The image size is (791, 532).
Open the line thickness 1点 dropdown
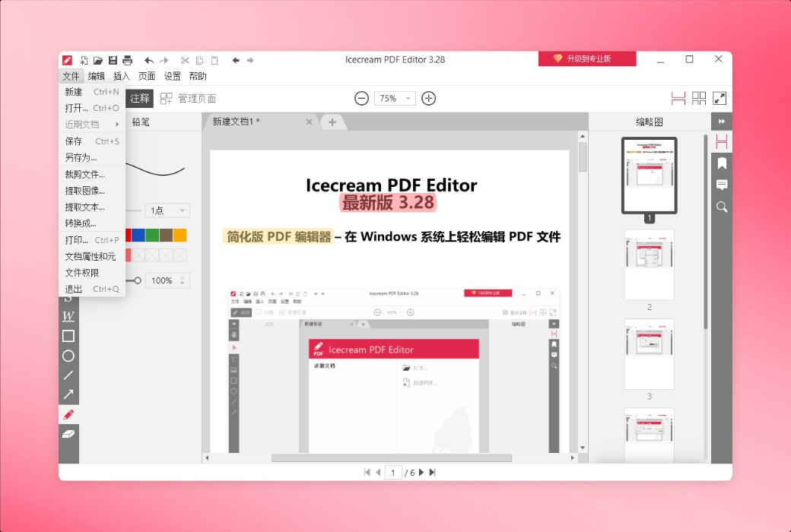(x=167, y=210)
